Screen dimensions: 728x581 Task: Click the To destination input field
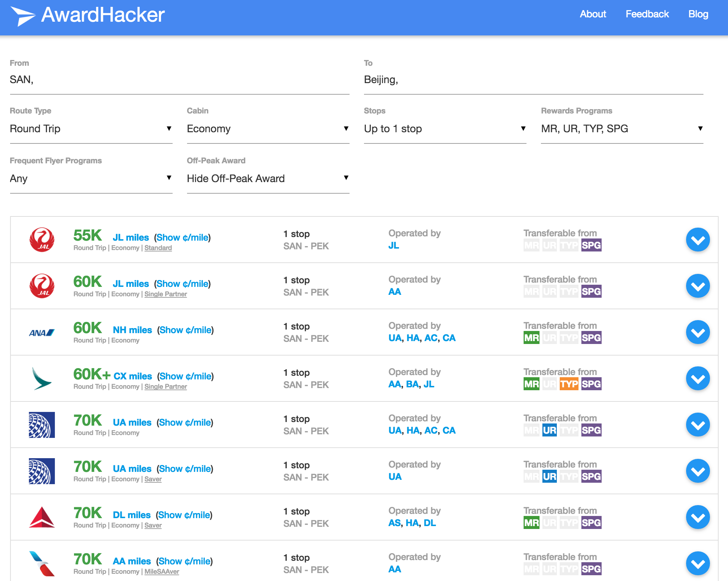click(533, 80)
